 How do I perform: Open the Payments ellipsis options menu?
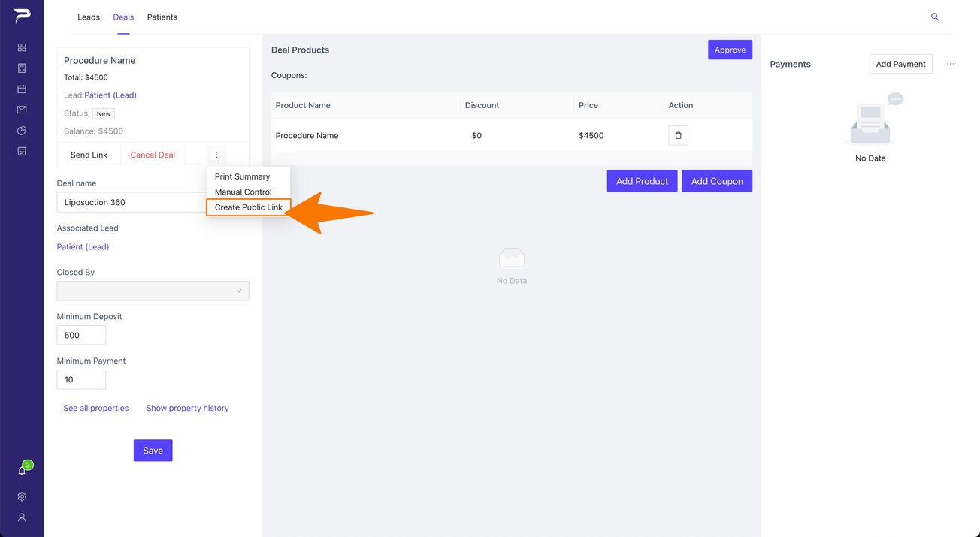[951, 64]
